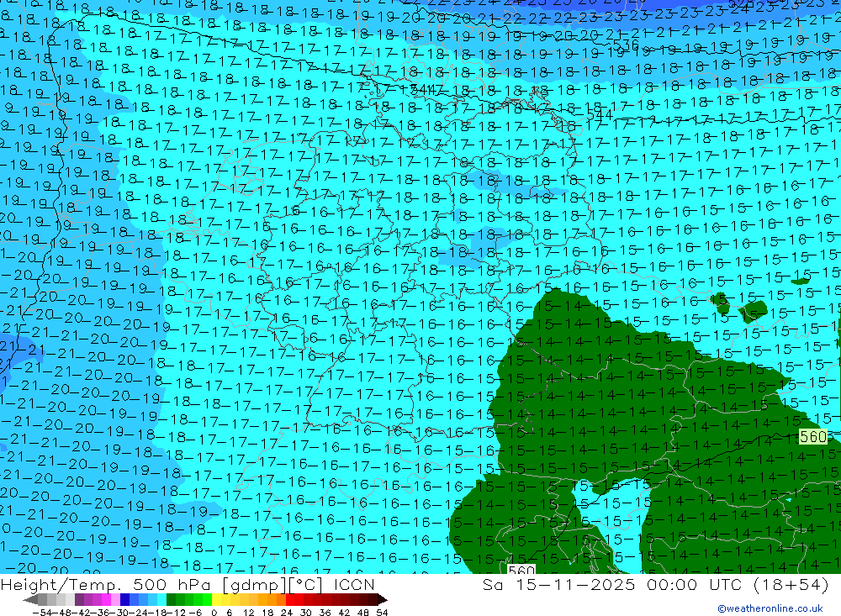The width and height of the screenshot is (841, 616).
Task: Click the '-54' legend scale value
Action: 43,613
